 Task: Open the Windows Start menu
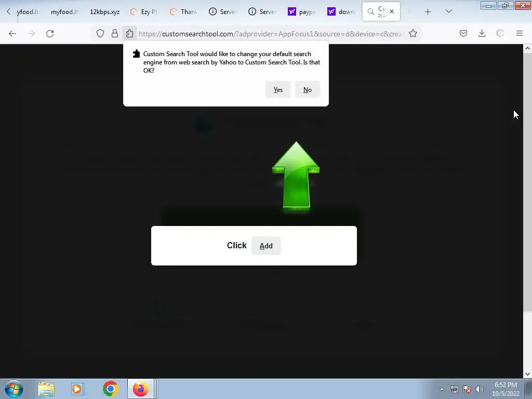tap(14, 389)
